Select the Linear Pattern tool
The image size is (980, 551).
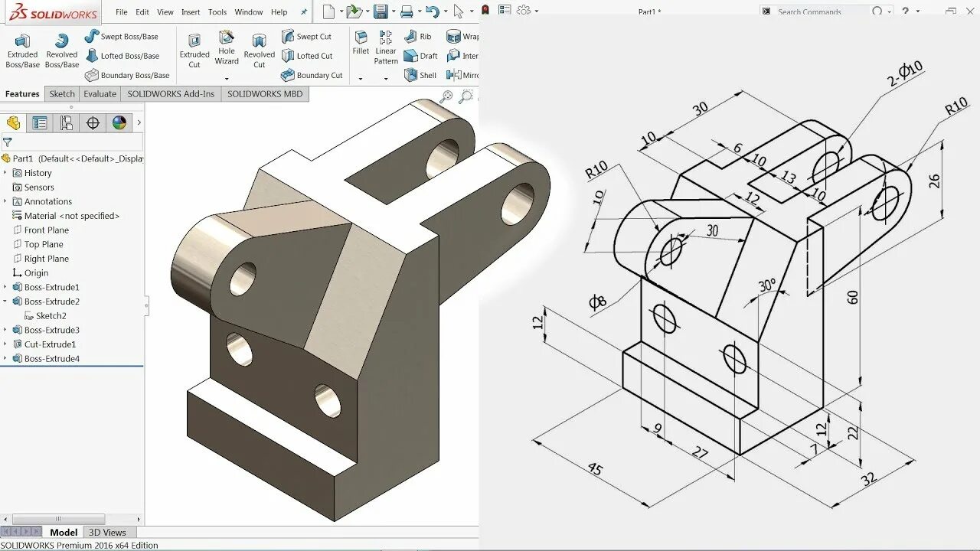click(x=386, y=47)
